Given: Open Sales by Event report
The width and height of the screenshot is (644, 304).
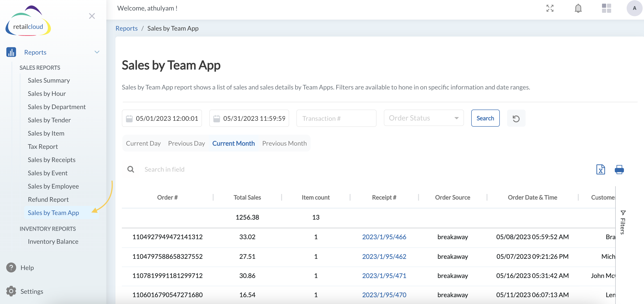Looking at the screenshot, I should 47,173.
